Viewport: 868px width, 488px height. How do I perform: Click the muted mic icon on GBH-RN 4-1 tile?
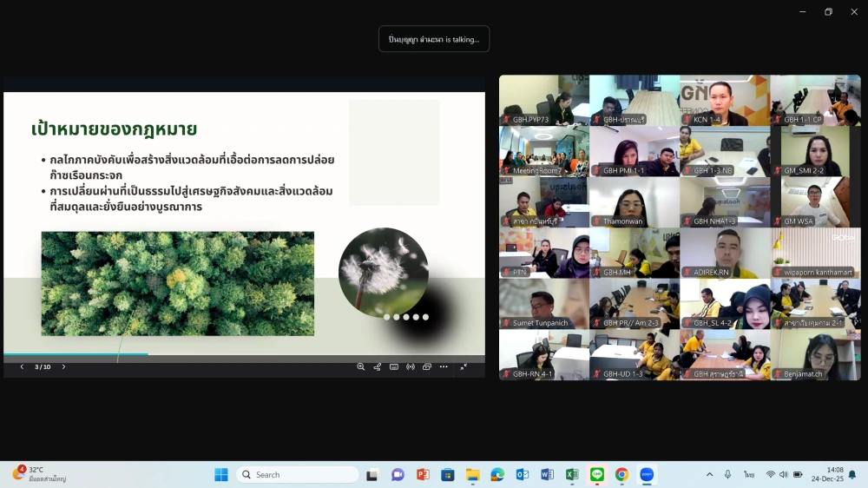506,374
